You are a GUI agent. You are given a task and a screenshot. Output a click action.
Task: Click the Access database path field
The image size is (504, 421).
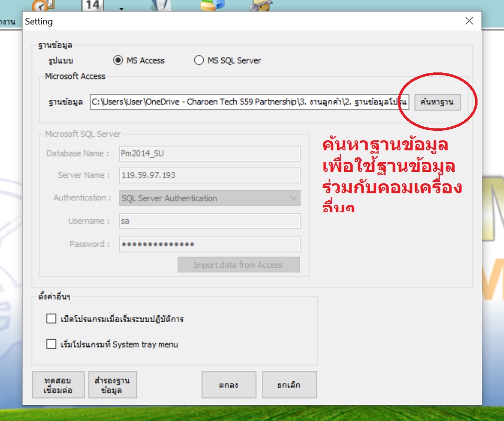(249, 102)
